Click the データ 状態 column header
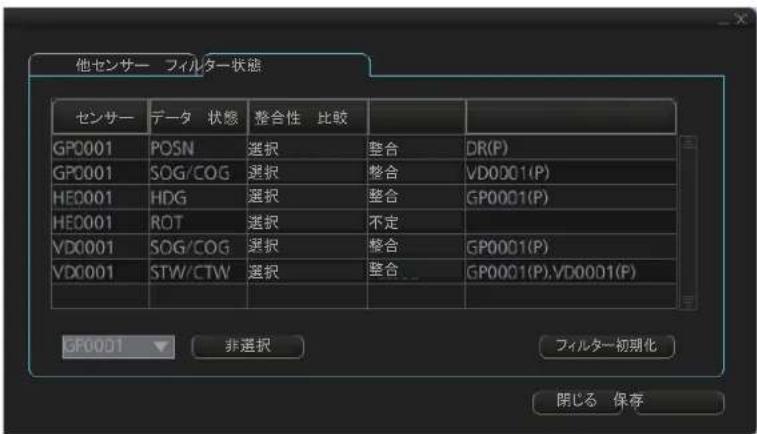Image resolution: width=757 pixels, height=434 pixels. click(198, 117)
